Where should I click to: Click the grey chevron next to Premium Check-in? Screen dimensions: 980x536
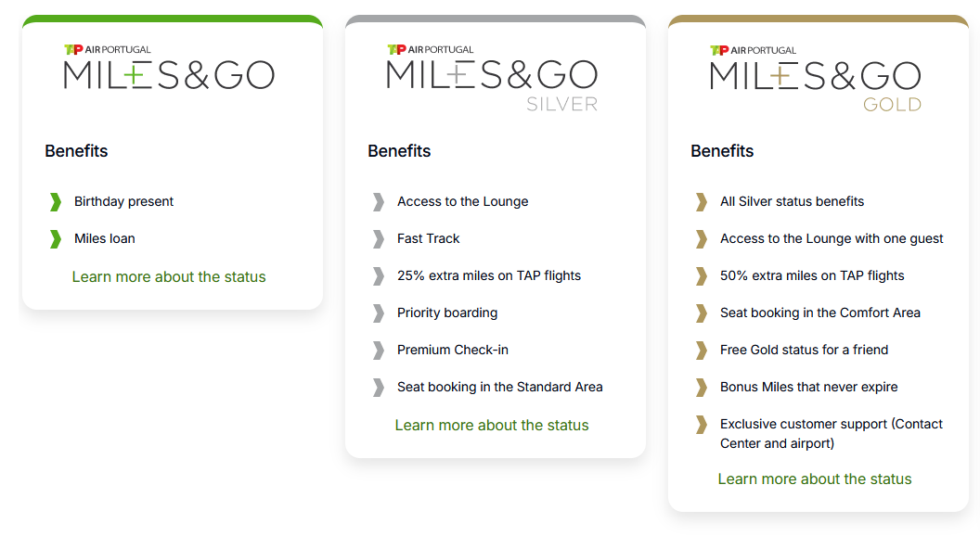(379, 350)
